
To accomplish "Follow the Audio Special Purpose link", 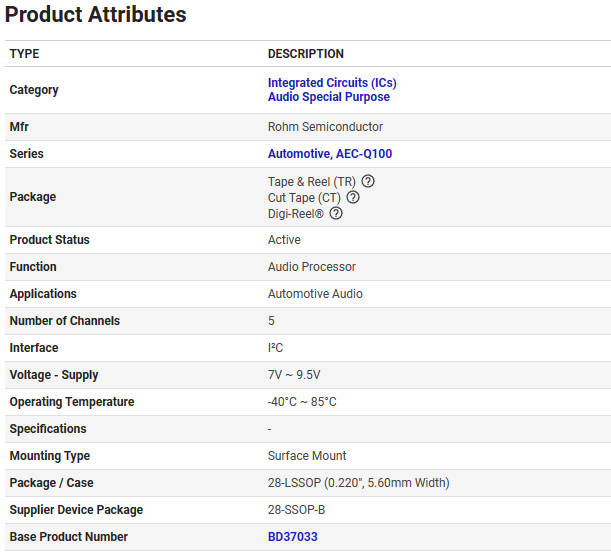I will pyautogui.click(x=329, y=97).
